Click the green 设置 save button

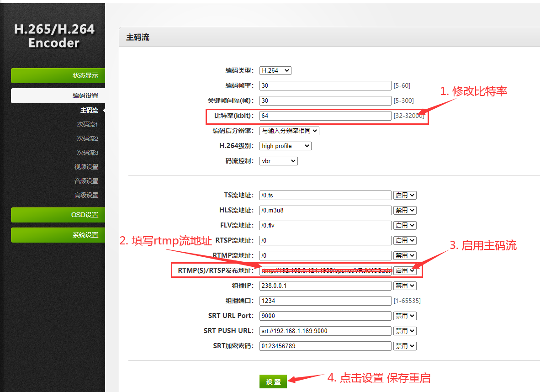point(273,381)
